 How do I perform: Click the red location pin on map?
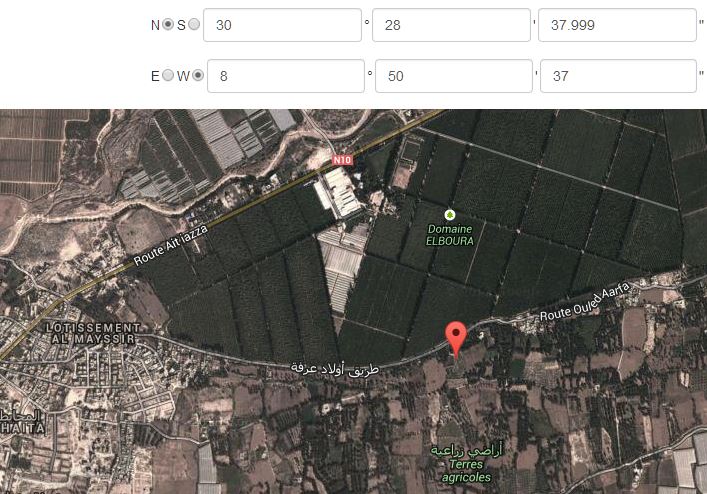coord(456,338)
